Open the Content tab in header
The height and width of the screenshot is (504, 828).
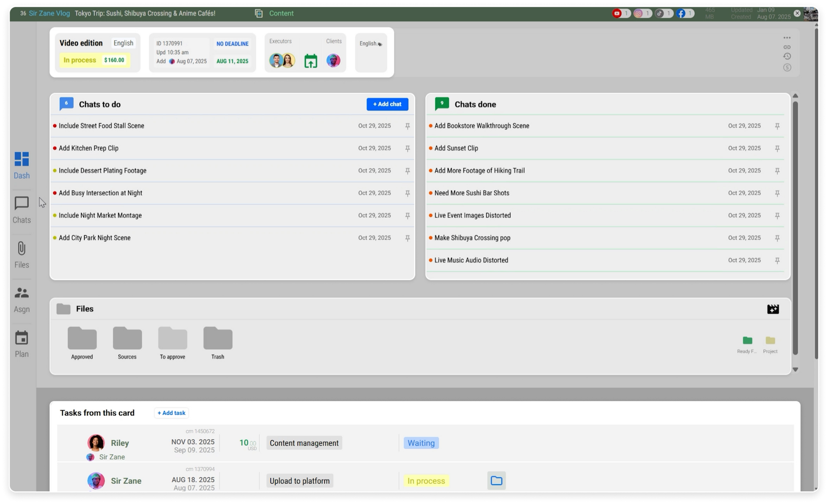click(281, 13)
